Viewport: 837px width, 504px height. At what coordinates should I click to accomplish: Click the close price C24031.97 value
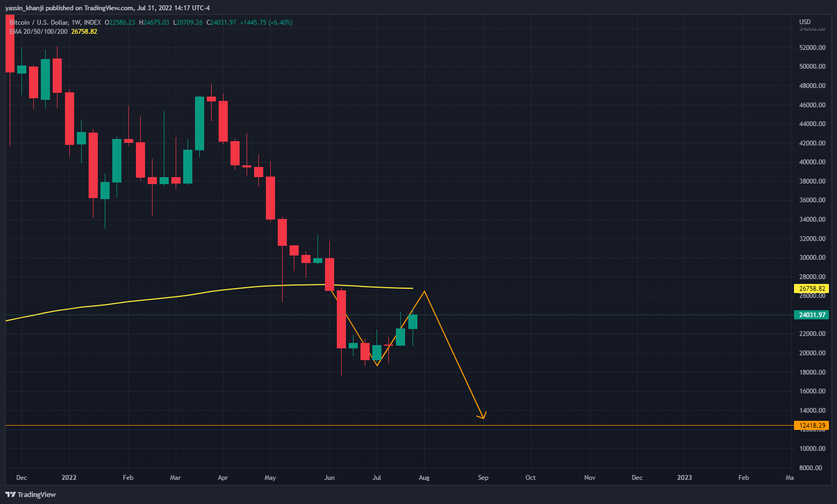(221, 23)
